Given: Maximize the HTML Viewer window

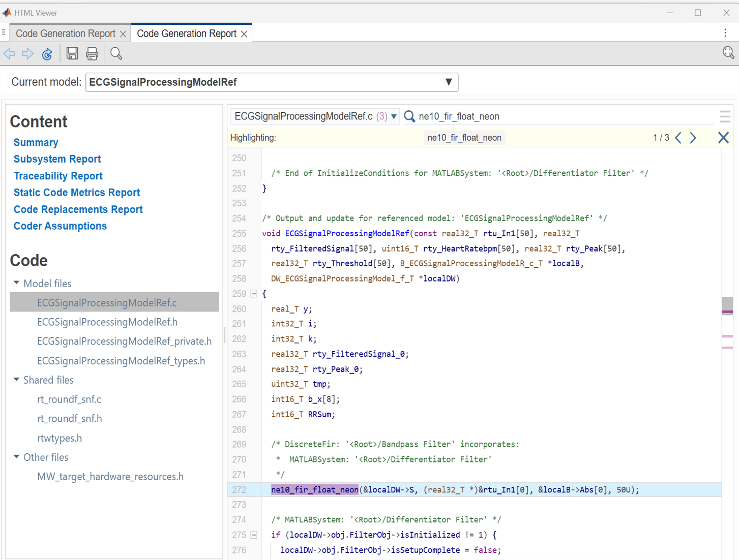Looking at the screenshot, I should click(698, 13).
